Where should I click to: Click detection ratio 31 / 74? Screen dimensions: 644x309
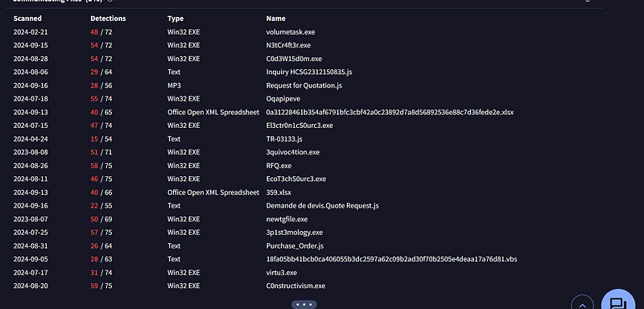click(101, 273)
